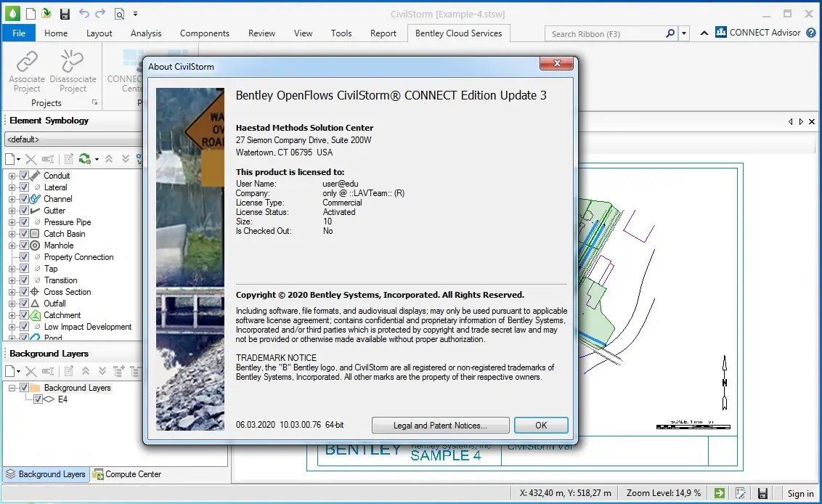Expand the Cross Section tree node
Viewport: 822px width, 504px height.
click(x=12, y=292)
